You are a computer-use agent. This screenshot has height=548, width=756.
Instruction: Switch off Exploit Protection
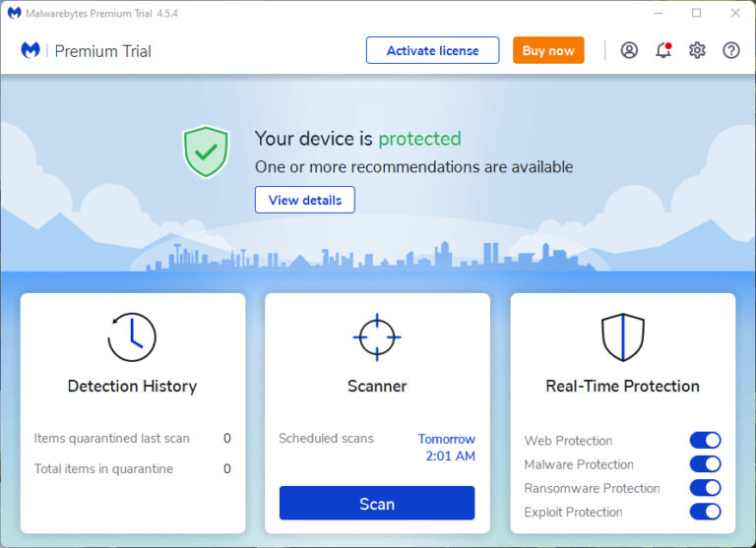(x=705, y=512)
